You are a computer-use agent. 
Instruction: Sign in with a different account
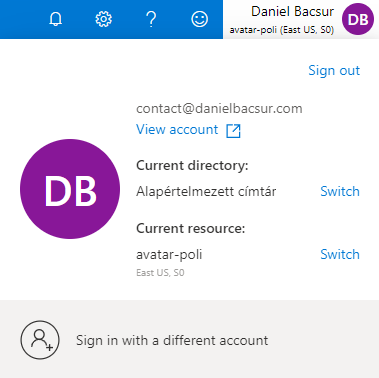coord(172,340)
